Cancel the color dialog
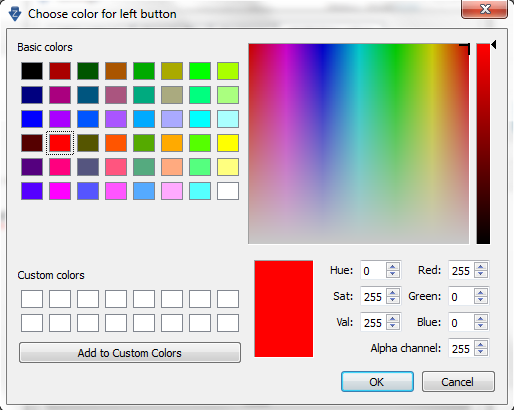 pos(458,382)
